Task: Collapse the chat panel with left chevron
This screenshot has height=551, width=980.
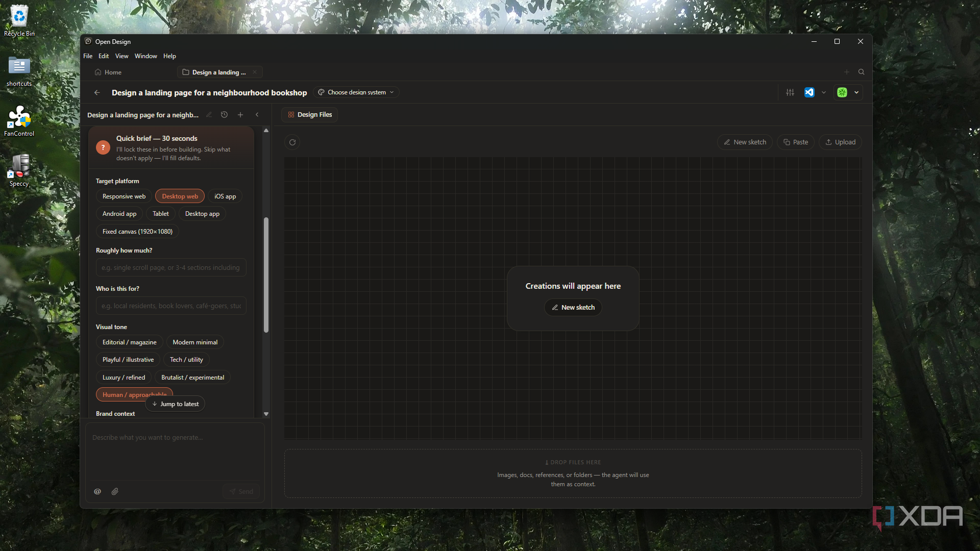Action: [x=257, y=115]
